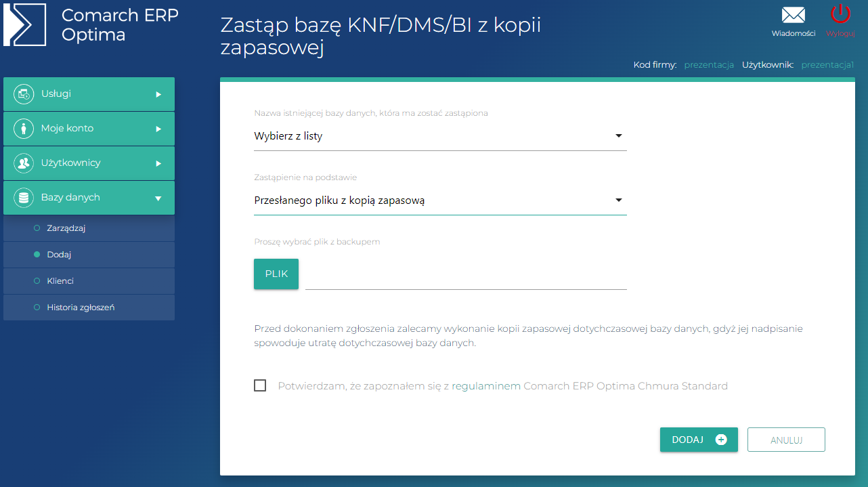Viewport: 868px width, 487px height.
Task: Click the 'Comarch ERP Optima' title text
Action: [120, 25]
